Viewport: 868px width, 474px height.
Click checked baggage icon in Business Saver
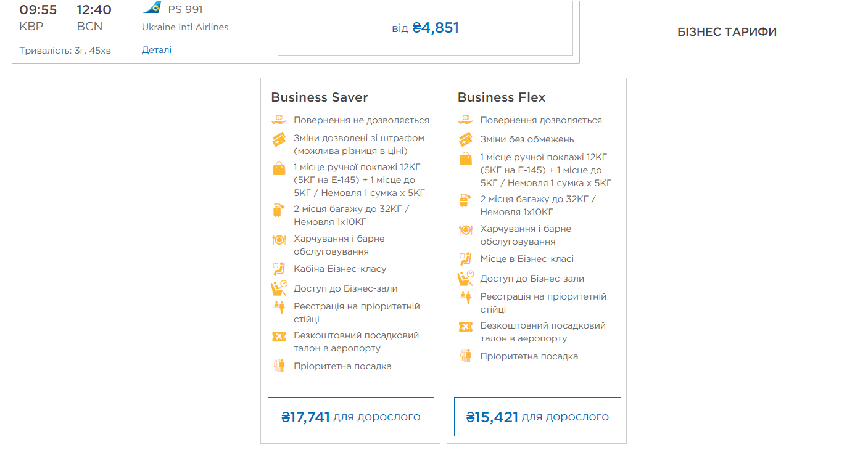click(278, 210)
